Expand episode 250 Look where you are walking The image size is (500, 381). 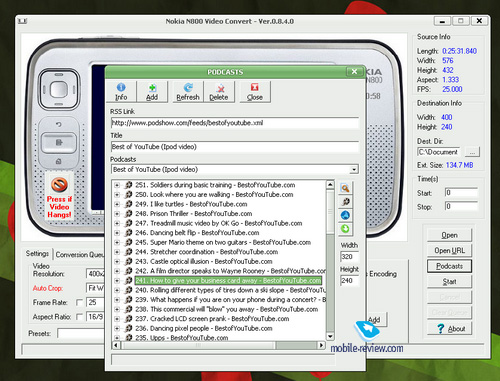tap(117, 195)
